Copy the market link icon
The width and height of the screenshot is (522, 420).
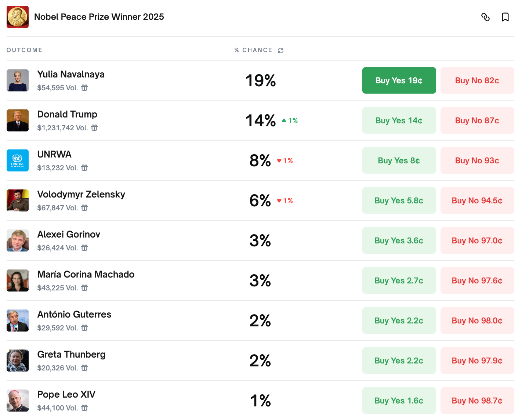point(485,17)
